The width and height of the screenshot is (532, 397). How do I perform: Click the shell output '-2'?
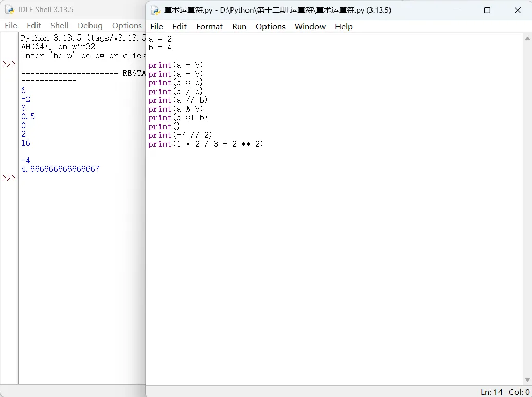pyautogui.click(x=25, y=99)
